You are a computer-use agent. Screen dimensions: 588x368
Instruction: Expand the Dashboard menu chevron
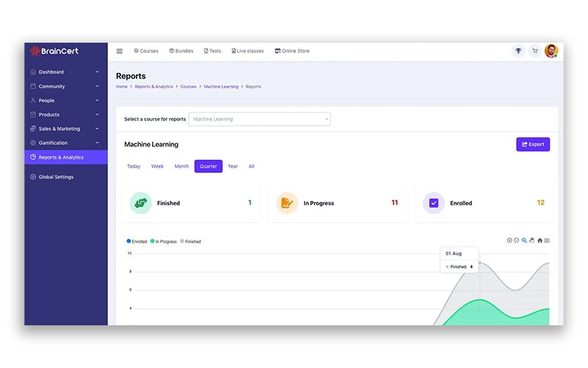click(x=97, y=71)
